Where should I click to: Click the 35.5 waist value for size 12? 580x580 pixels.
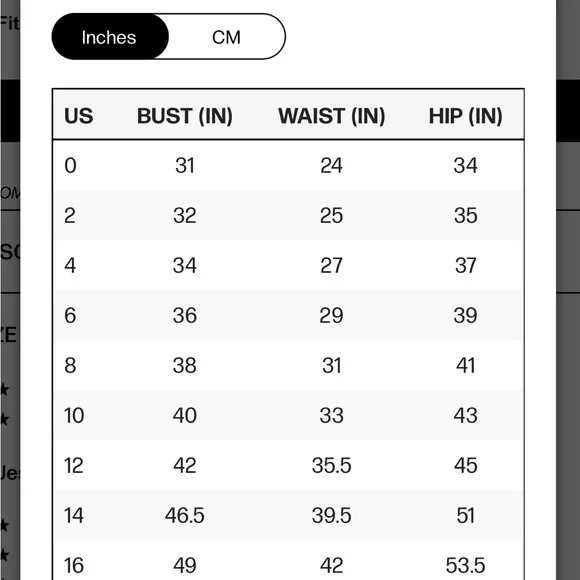click(x=331, y=465)
